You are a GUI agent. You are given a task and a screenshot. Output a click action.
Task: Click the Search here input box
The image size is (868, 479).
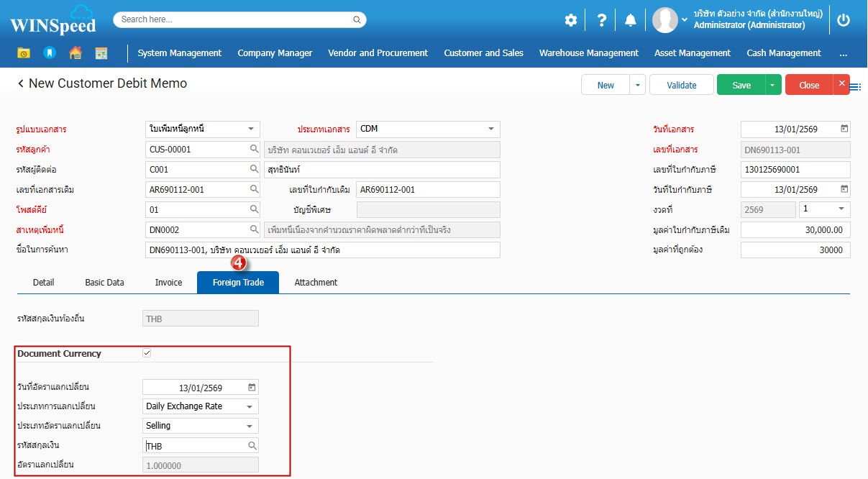pyautogui.click(x=239, y=19)
